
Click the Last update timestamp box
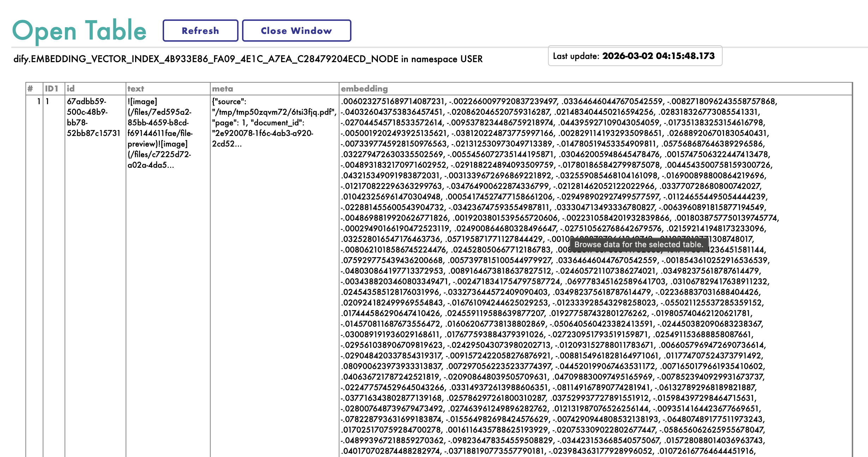[634, 56]
